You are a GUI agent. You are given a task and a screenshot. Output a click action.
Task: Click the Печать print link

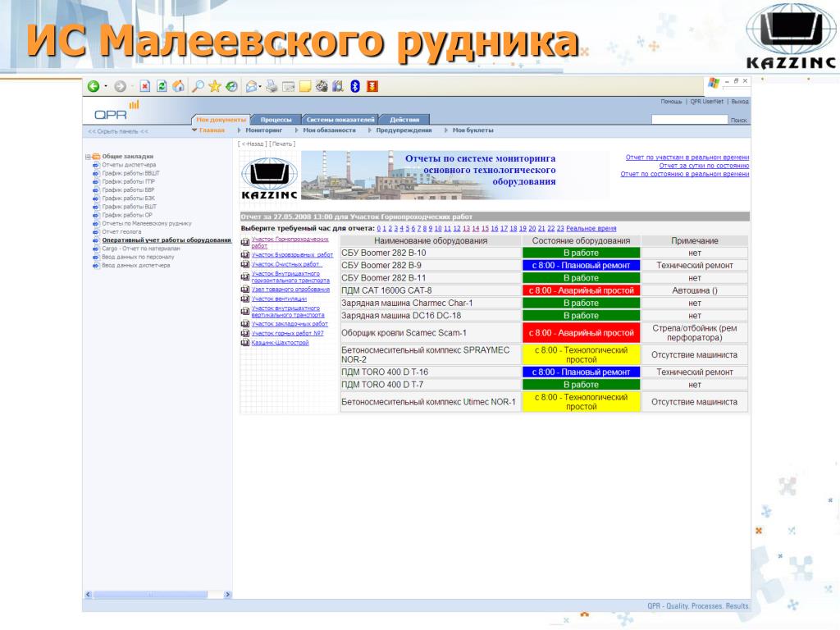[x=282, y=144]
